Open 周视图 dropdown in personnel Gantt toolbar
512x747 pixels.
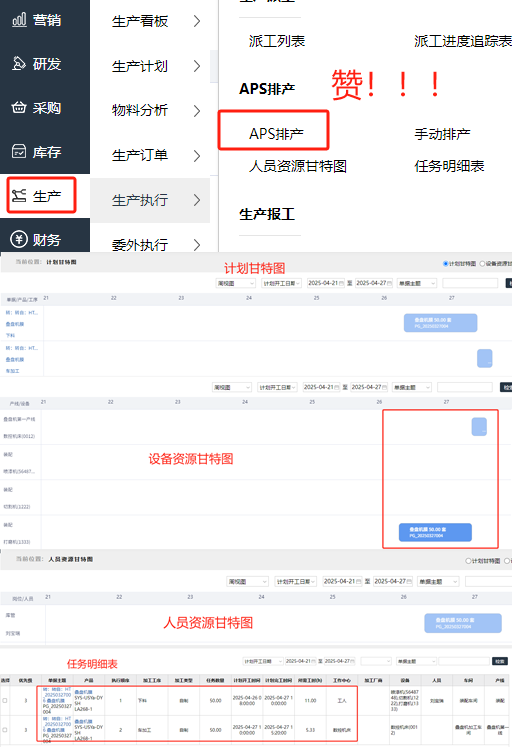pos(247,581)
